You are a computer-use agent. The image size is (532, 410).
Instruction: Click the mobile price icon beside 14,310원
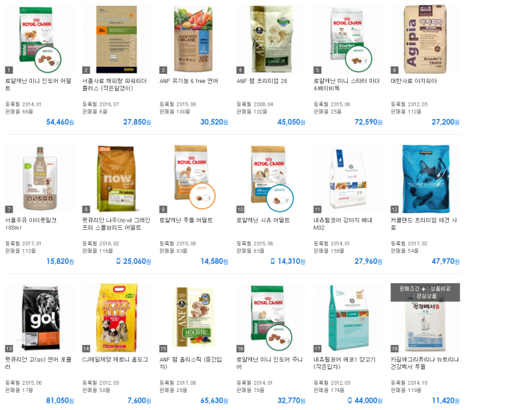273,261
